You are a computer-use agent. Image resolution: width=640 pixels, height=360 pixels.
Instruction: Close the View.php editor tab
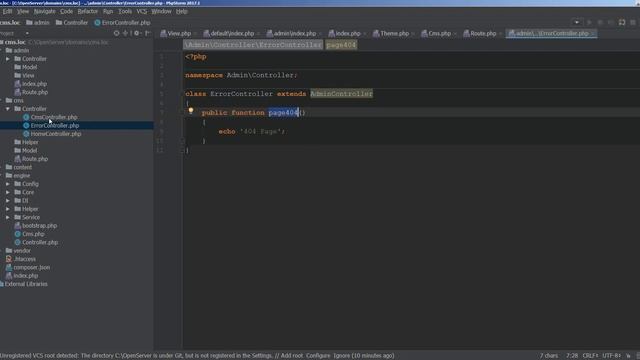pos(195,33)
